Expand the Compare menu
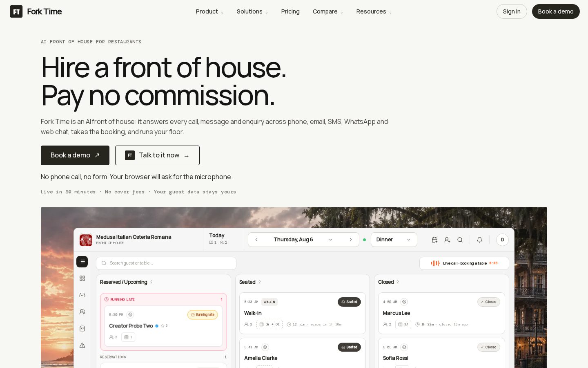The width and height of the screenshot is (588, 368). pos(328,11)
